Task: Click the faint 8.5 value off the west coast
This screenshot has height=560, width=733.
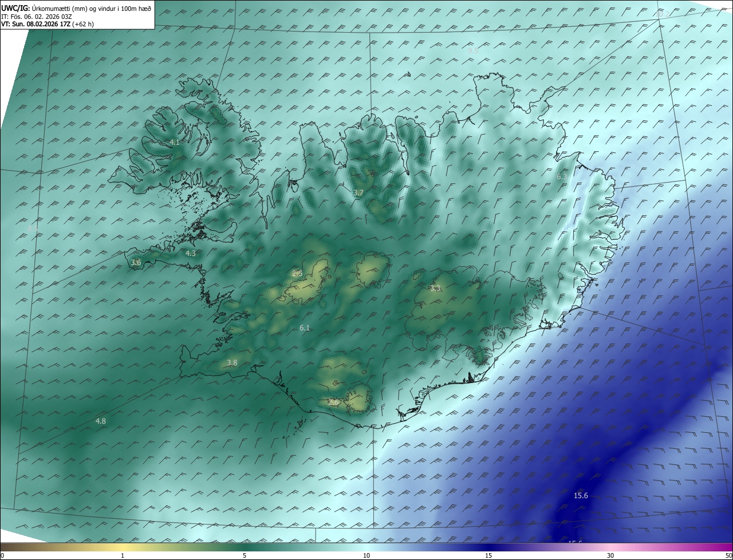Action: point(33,228)
